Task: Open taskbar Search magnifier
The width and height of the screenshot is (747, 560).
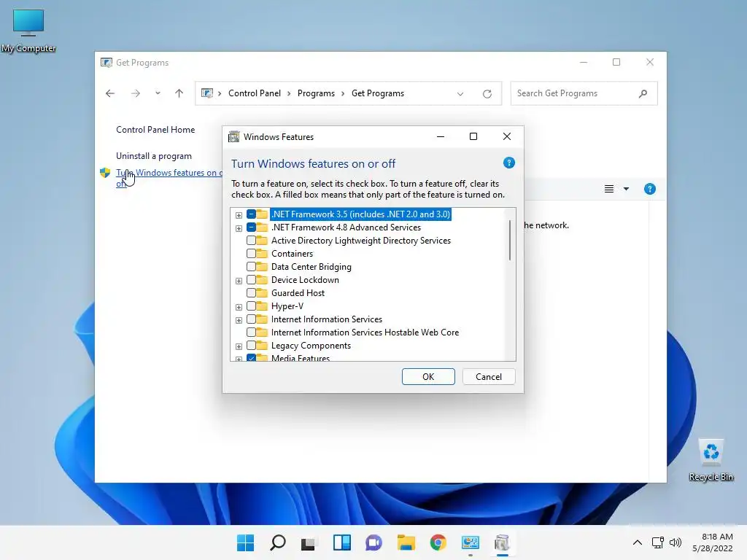Action: pos(278,542)
